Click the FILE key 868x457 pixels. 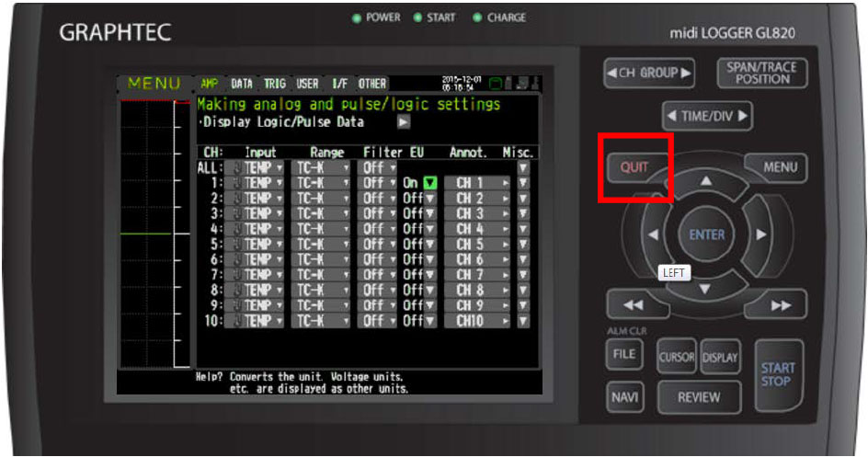tap(624, 353)
